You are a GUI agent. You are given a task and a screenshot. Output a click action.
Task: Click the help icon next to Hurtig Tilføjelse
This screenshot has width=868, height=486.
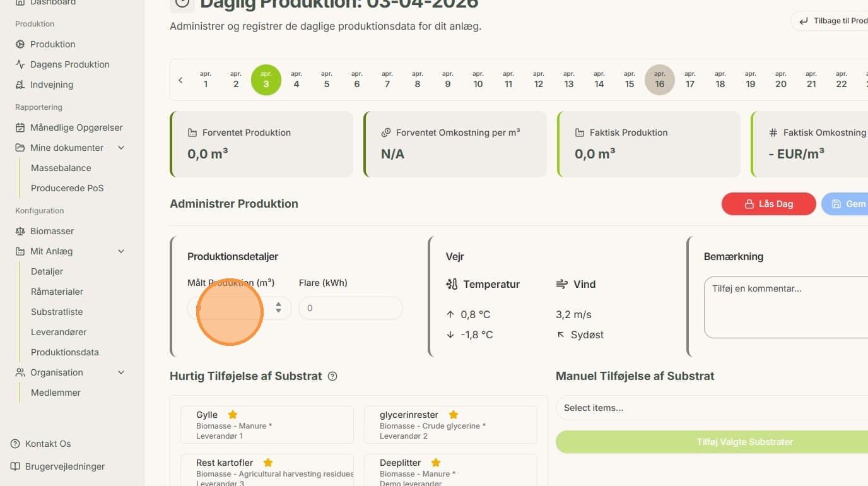point(332,376)
